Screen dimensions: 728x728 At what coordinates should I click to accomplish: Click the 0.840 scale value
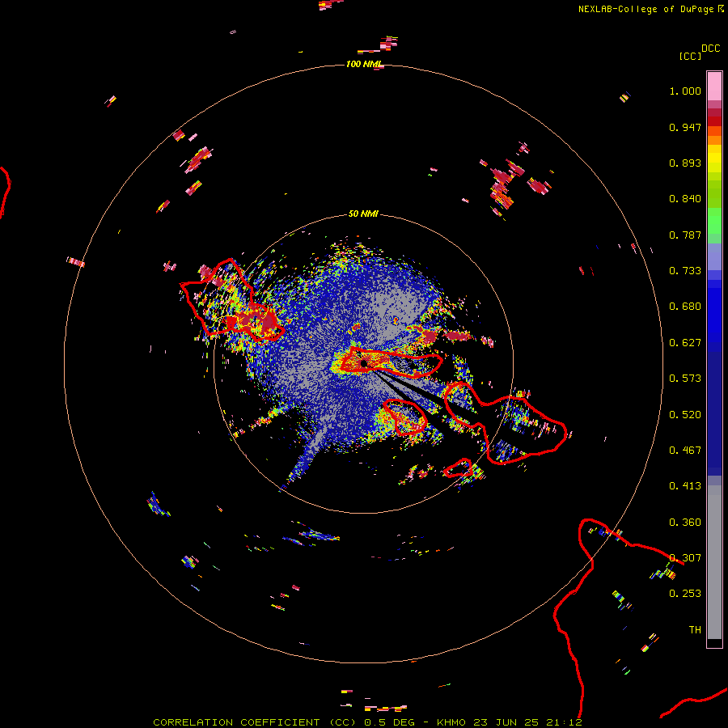pos(685,199)
